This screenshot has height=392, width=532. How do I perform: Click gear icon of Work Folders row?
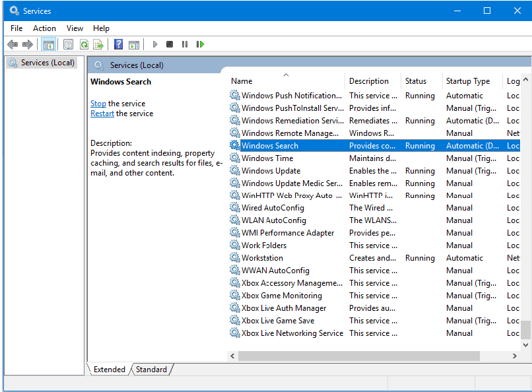coord(235,245)
